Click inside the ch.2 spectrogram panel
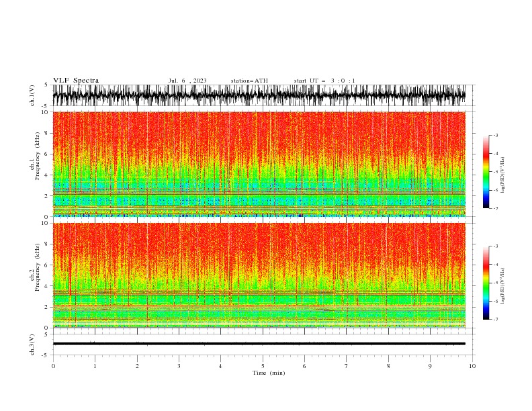Screen dimensions: 532x411 [259, 275]
